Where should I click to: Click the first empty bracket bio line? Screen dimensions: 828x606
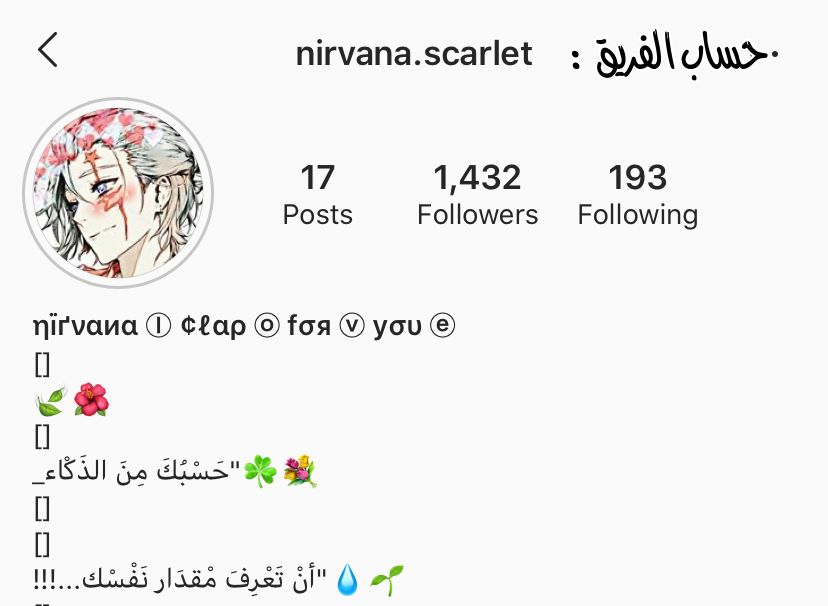click(x=42, y=364)
